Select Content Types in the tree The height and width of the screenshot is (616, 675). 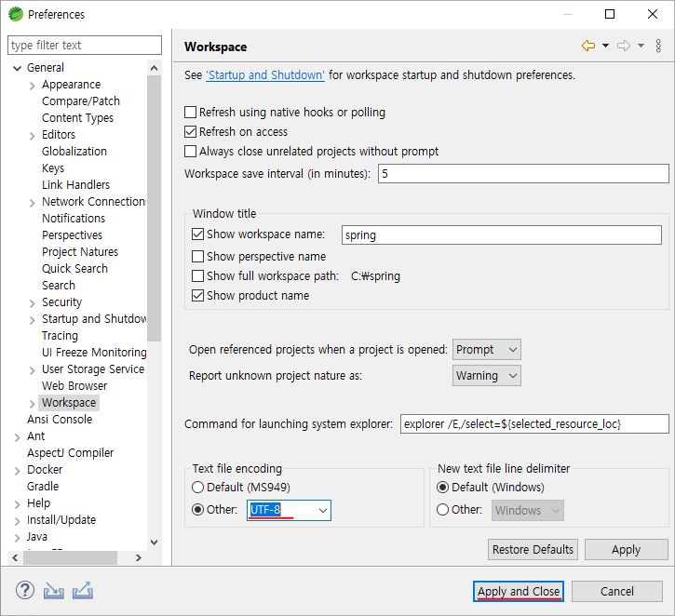tap(77, 118)
